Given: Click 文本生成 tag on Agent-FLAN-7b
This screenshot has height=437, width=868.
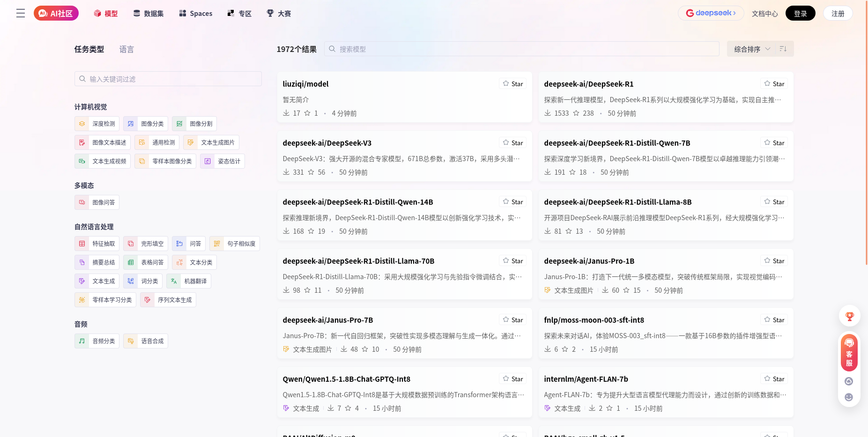Looking at the screenshot, I should click(563, 408).
